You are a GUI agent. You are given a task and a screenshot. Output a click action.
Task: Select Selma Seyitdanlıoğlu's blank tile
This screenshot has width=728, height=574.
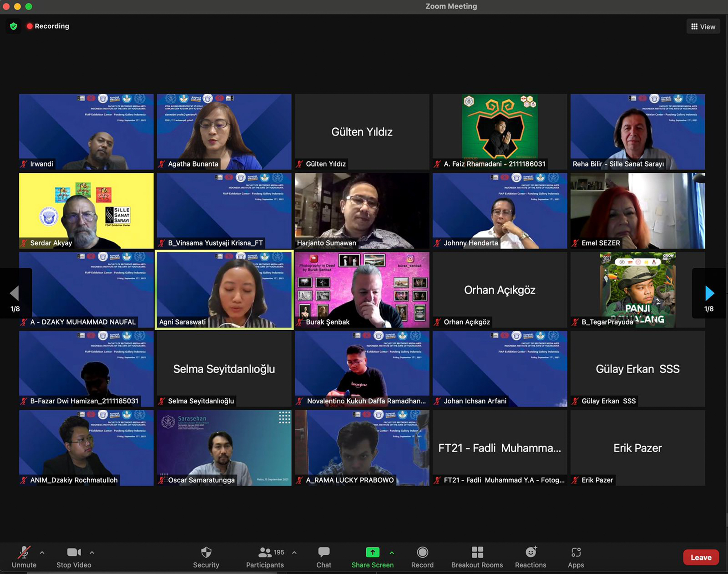click(x=224, y=369)
